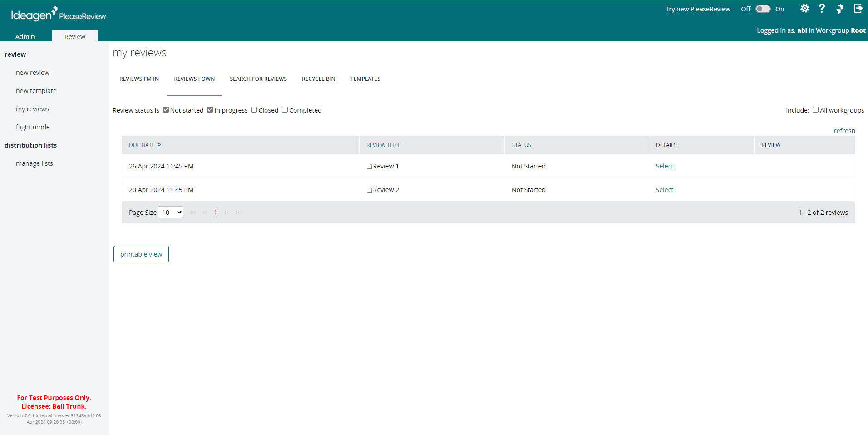Click Select for Review 2

click(665, 190)
